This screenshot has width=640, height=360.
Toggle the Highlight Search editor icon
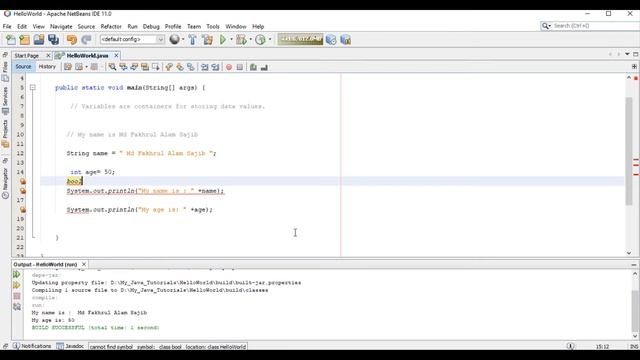point(145,67)
